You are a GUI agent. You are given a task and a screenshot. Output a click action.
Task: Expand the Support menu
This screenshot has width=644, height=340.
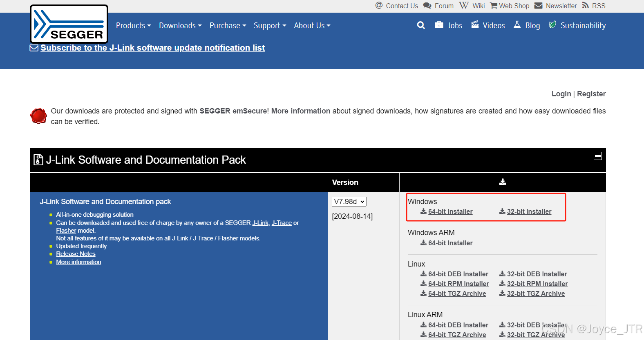[x=270, y=25]
